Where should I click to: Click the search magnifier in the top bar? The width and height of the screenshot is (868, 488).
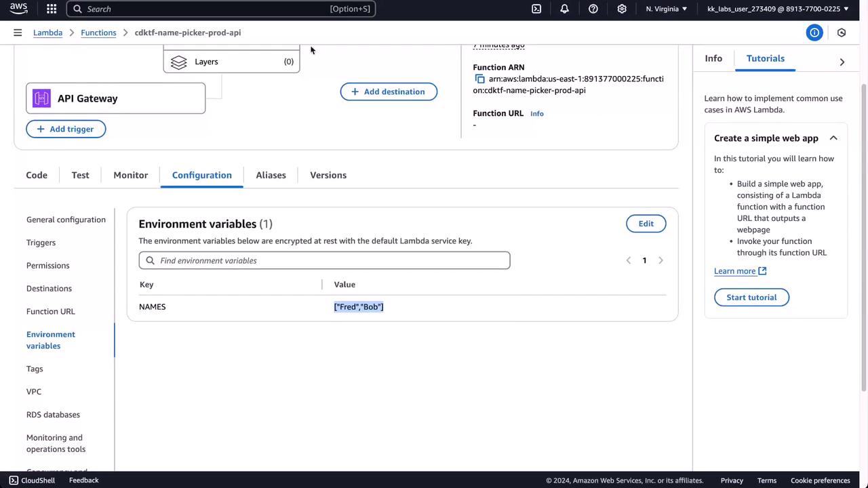point(77,9)
